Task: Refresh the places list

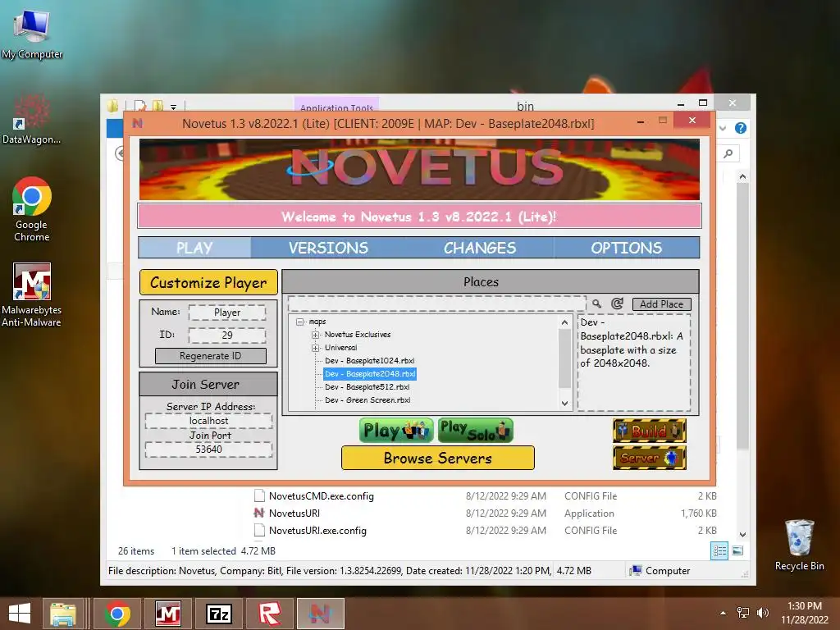Action: click(617, 304)
